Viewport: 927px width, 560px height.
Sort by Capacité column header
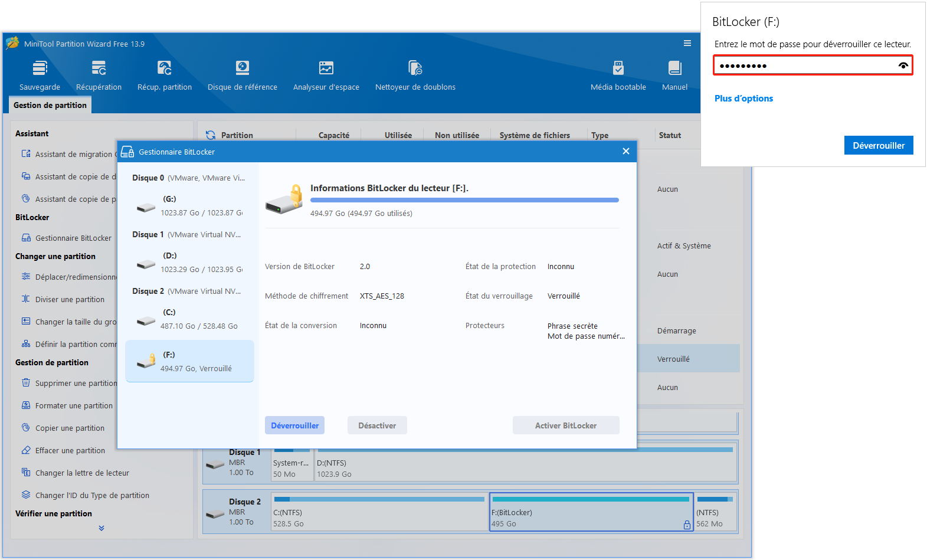pyautogui.click(x=334, y=135)
